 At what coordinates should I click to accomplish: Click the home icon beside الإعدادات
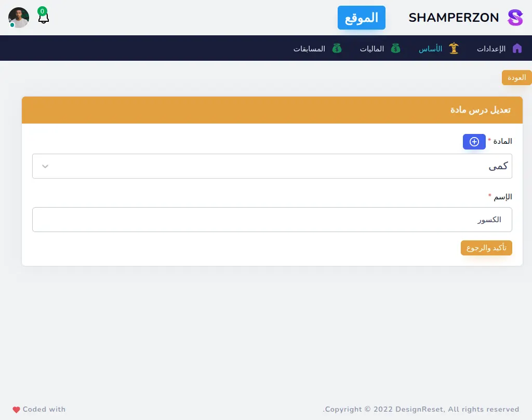[517, 48]
